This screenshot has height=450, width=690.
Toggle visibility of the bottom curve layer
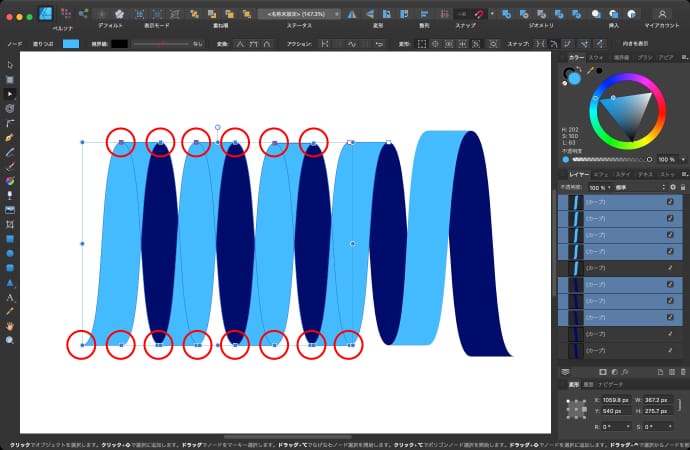coord(671,351)
